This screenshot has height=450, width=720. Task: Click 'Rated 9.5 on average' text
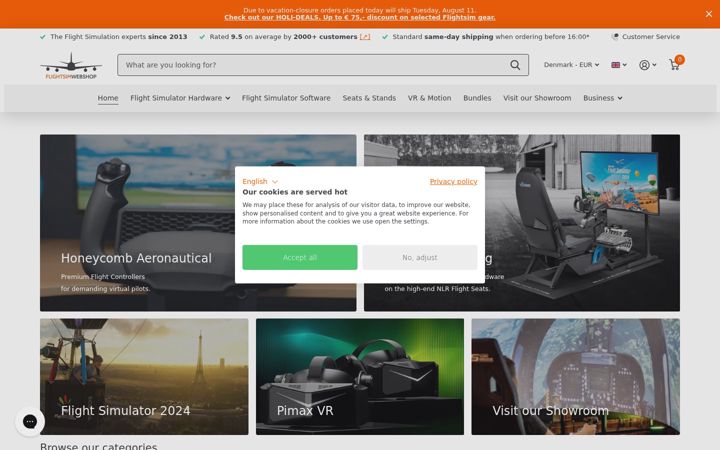[x=250, y=37]
